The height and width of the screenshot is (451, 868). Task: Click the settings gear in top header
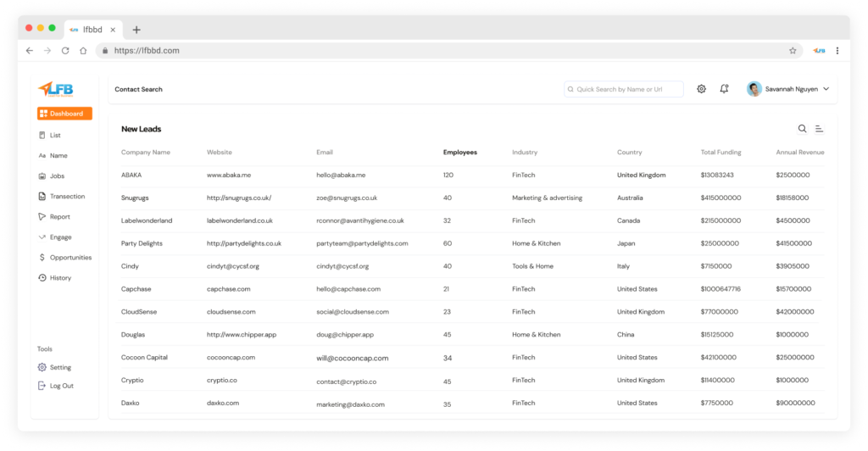[701, 89]
